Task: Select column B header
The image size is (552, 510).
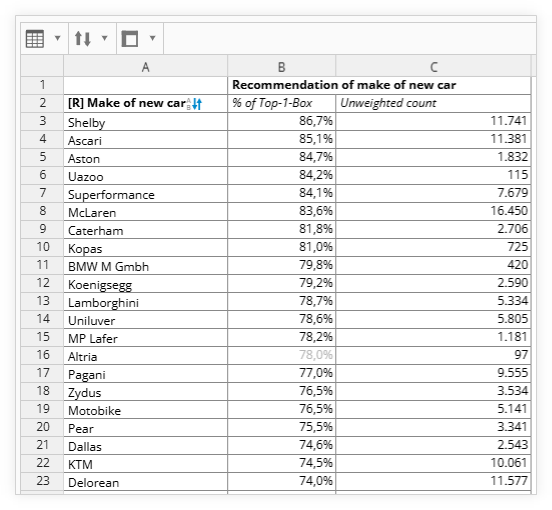Action: (x=281, y=67)
